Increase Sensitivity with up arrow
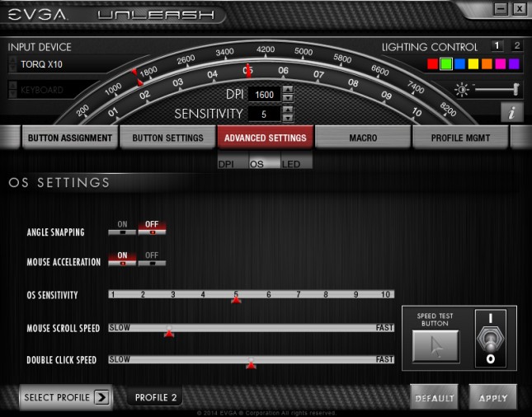 tap(288, 110)
